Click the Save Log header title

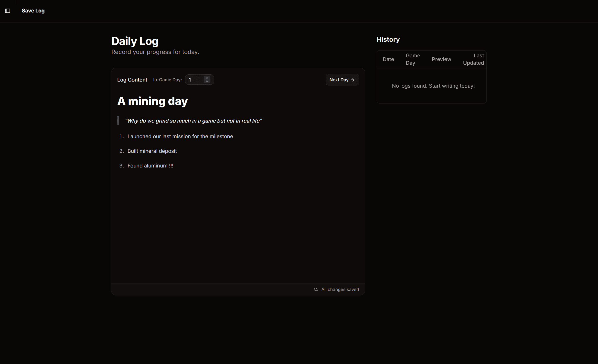coord(33,11)
